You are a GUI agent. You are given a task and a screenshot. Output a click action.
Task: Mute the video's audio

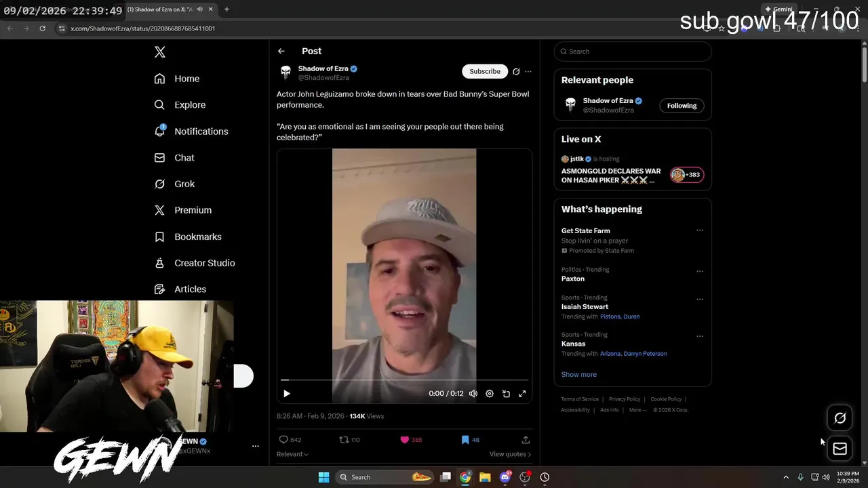473,393
